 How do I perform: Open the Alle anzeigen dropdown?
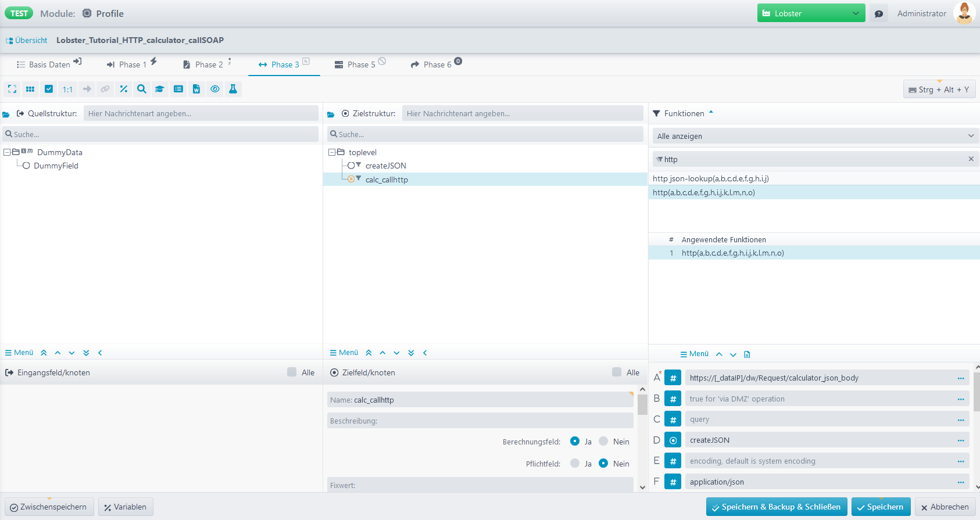[816, 136]
